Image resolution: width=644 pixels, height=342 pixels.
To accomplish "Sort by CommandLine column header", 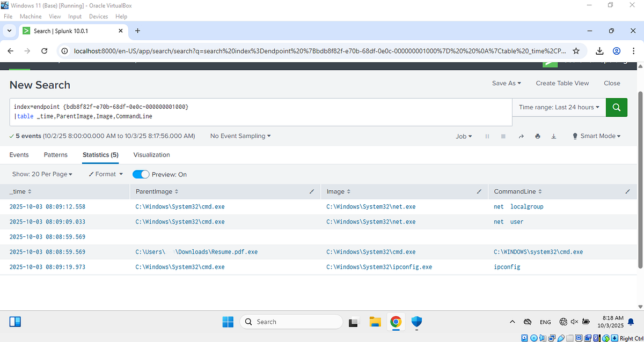I will [518, 191].
